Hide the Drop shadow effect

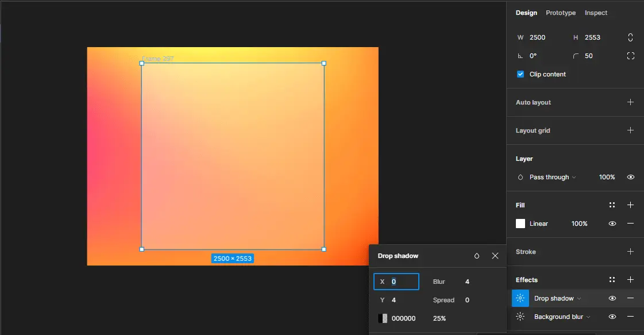click(x=612, y=298)
